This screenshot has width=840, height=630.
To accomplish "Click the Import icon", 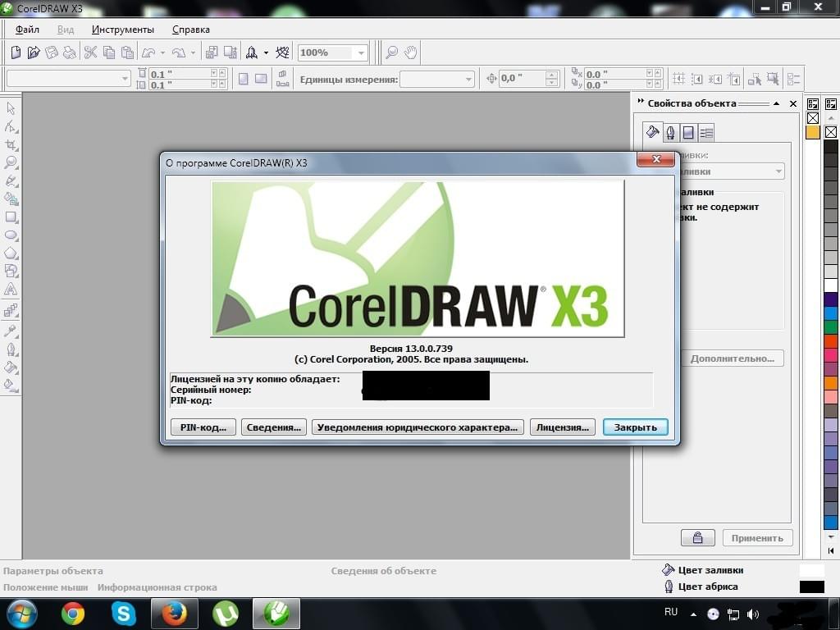I will pyautogui.click(x=212, y=52).
